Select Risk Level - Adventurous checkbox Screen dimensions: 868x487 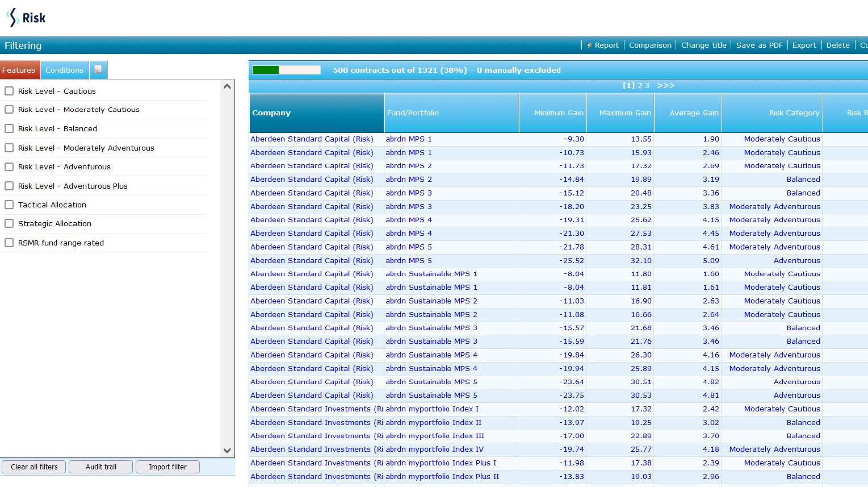tap(9, 167)
